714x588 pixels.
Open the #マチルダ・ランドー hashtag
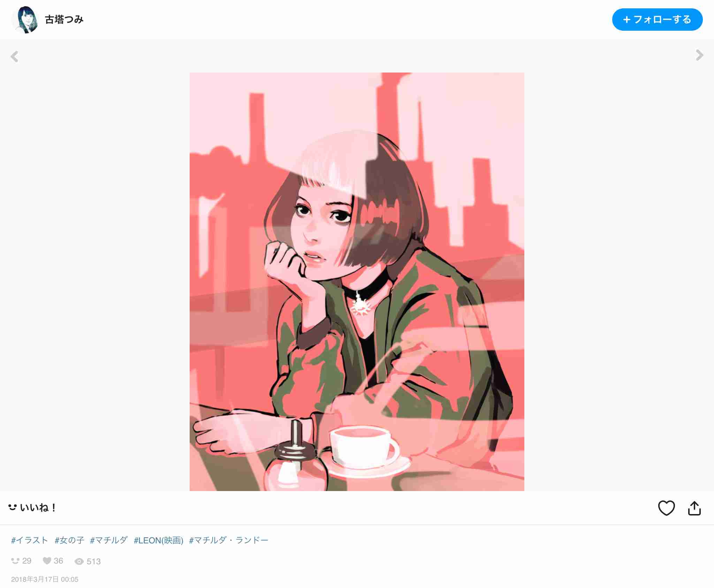click(x=229, y=540)
